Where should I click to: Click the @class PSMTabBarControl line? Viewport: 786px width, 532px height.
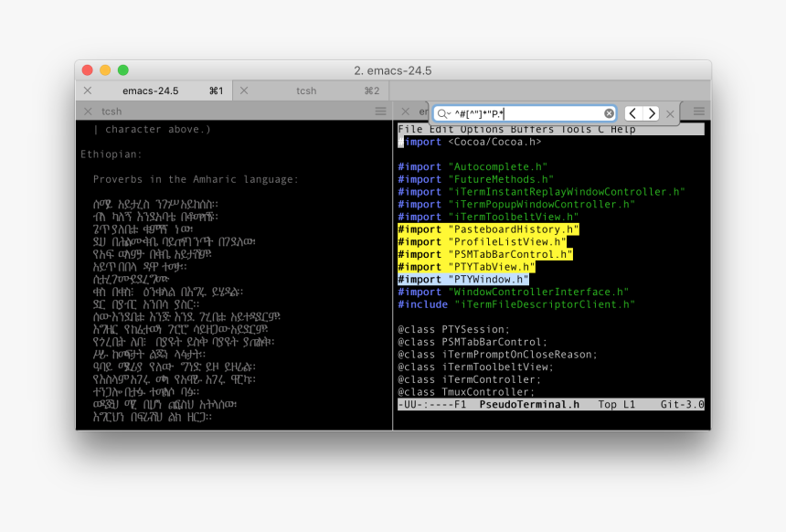[473, 342]
